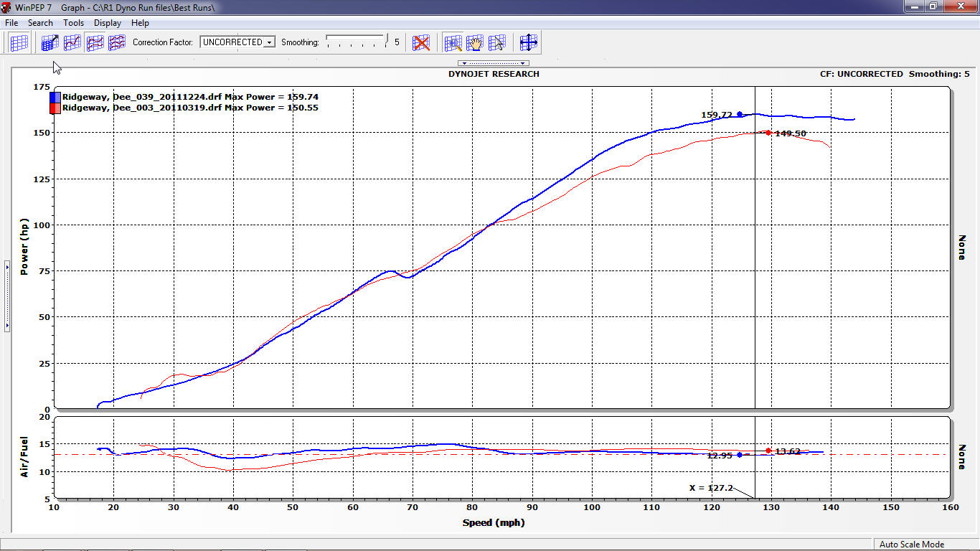Expand the collapsed panel bar above graph title

click(493, 63)
